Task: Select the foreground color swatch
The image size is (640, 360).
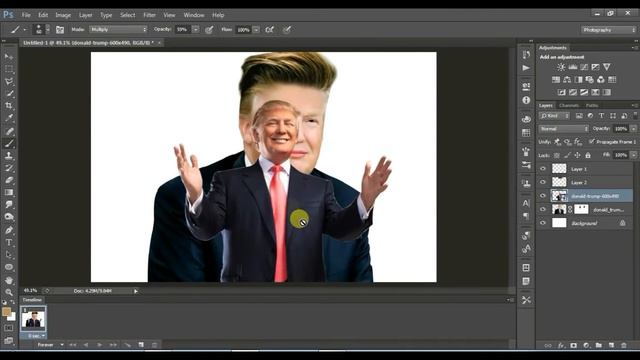Action: pyautogui.click(x=6, y=312)
